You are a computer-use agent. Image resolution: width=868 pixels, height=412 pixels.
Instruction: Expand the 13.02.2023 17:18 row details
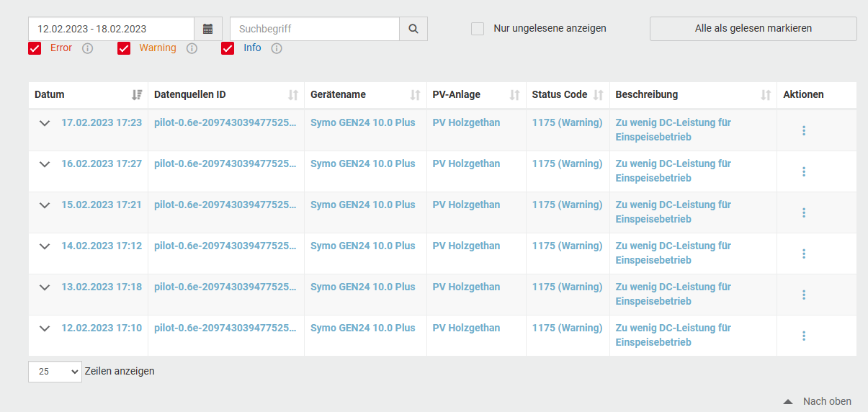(x=45, y=287)
